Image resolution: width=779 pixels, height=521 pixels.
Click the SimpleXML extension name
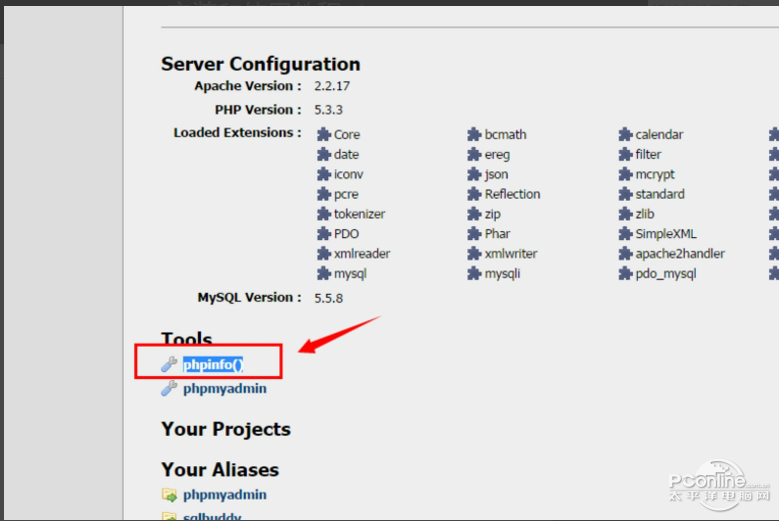click(666, 234)
